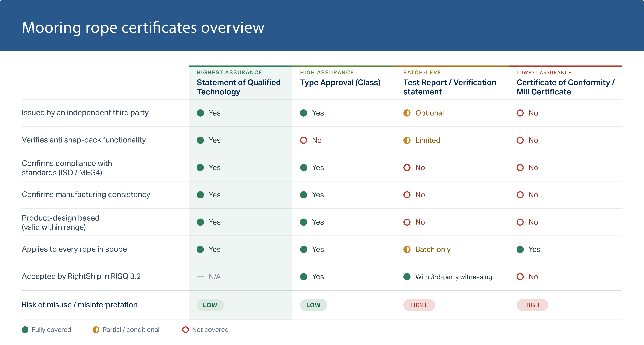Click the Risk of misuse / misinterpretation label
This screenshot has height=345, width=644.
(80, 305)
